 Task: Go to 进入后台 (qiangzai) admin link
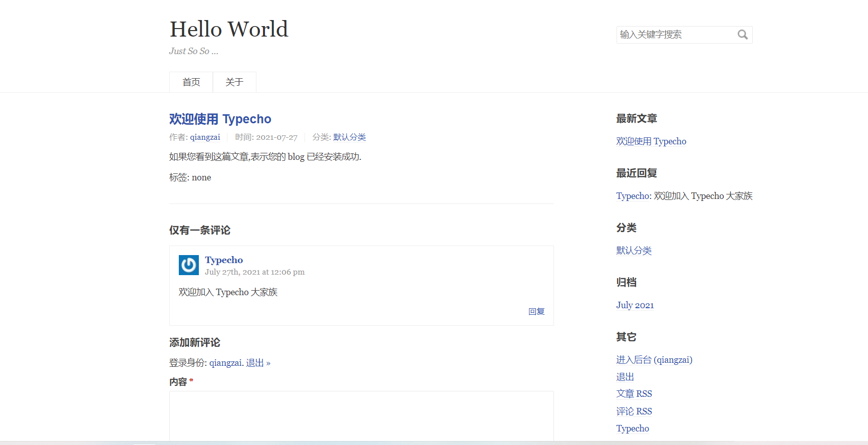654,360
